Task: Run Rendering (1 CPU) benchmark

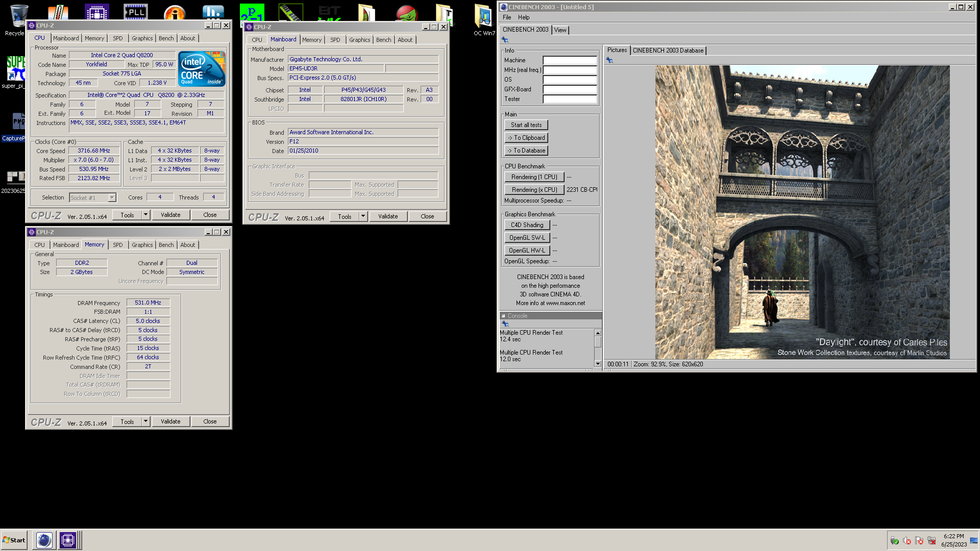Action: pos(534,177)
